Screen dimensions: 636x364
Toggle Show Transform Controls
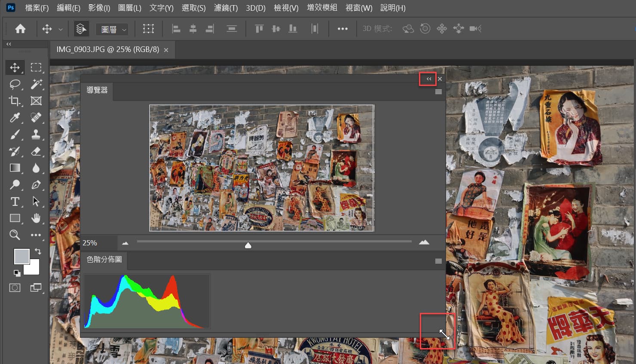coord(148,29)
